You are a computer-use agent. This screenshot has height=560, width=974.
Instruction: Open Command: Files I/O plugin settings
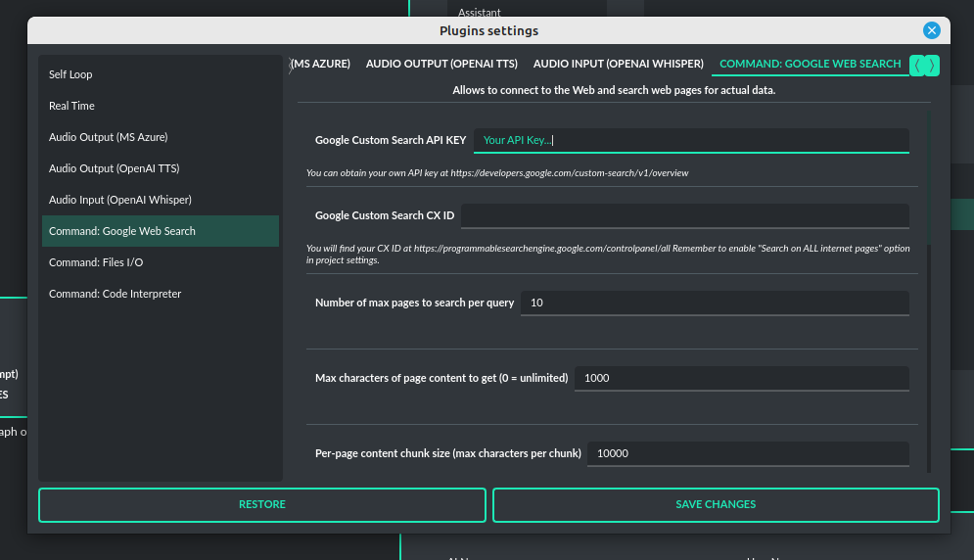(x=161, y=262)
